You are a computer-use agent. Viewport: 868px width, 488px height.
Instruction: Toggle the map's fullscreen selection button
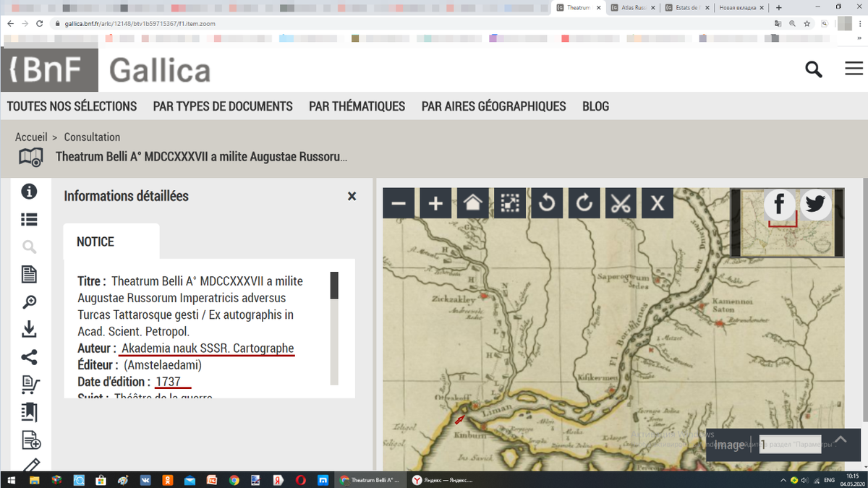510,203
